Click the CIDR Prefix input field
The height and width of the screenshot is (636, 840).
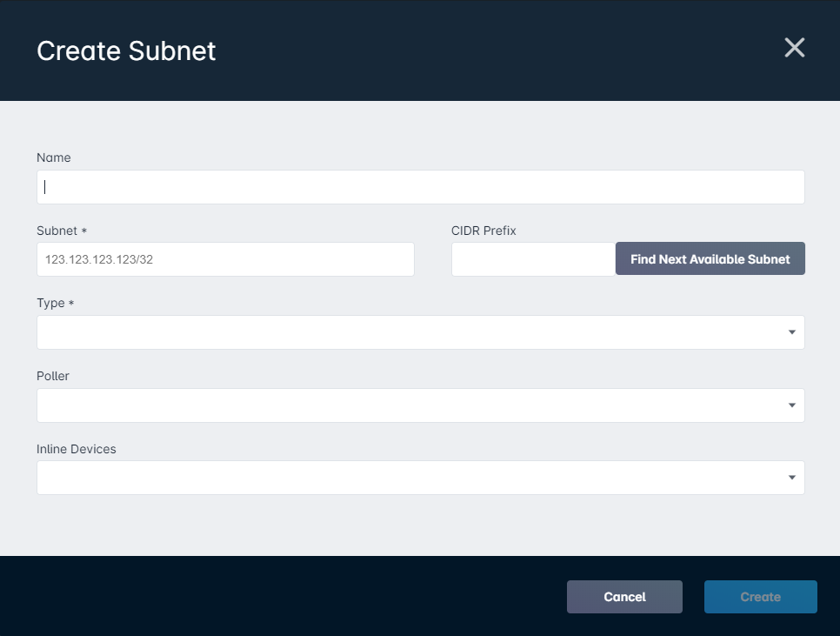(534, 259)
